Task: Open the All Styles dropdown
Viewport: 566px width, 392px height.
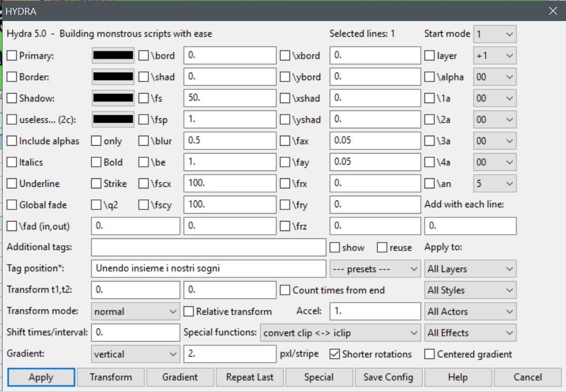Action: coord(470,290)
